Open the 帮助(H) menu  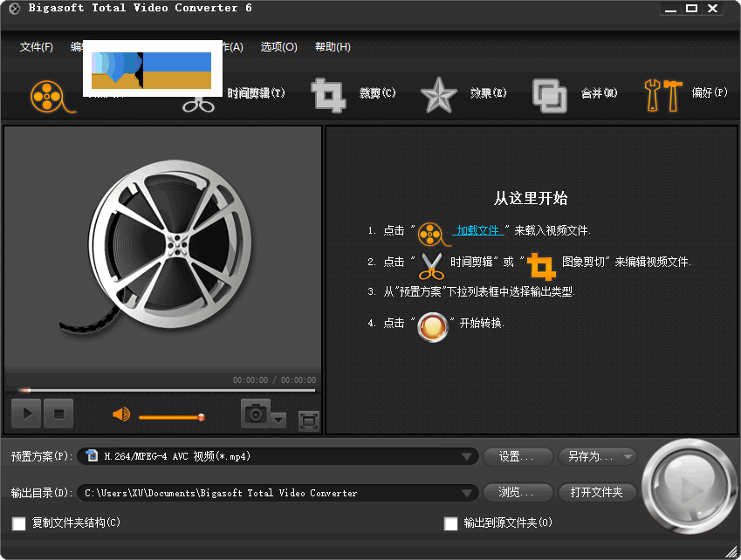pos(333,47)
